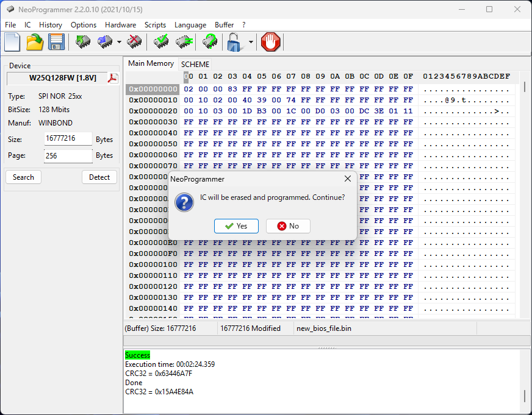Click the Blank check chip icon
The image size is (532, 415).
coord(184,43)
